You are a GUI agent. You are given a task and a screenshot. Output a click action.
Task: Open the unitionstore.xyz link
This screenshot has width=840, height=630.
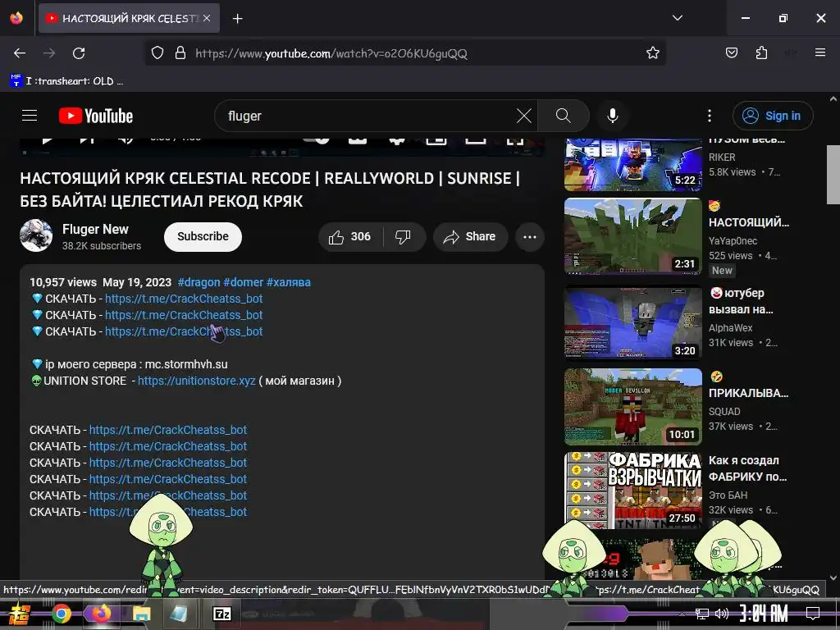tap(197, 381)
